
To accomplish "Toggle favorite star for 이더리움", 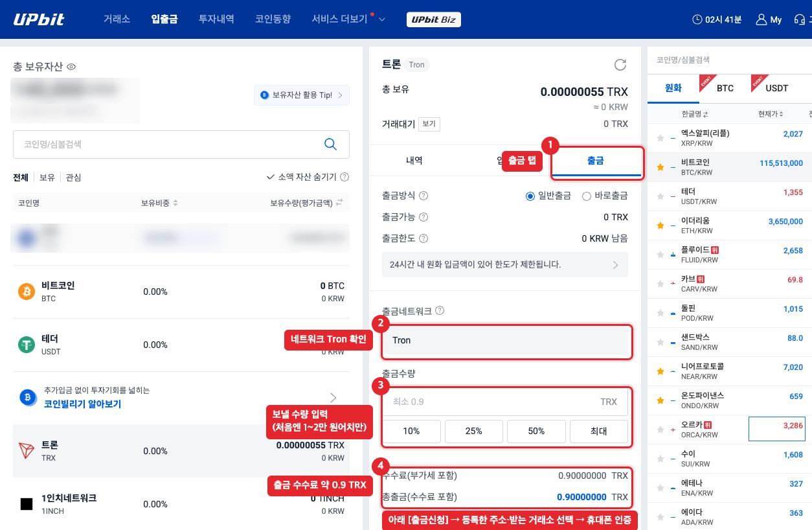I will click(x=660, y=225).
